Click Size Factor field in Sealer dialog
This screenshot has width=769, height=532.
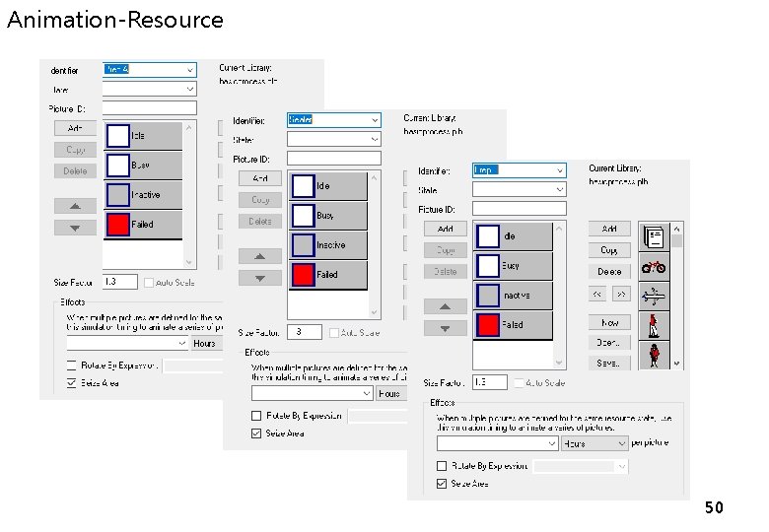pos(305,332)
